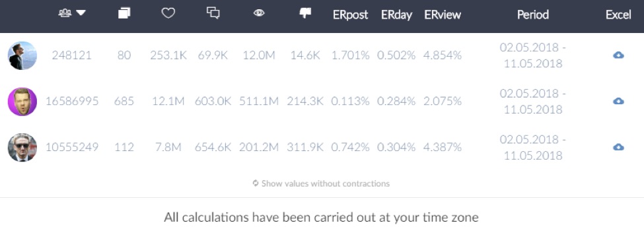Click the Period column header

[x=532, y=15]
